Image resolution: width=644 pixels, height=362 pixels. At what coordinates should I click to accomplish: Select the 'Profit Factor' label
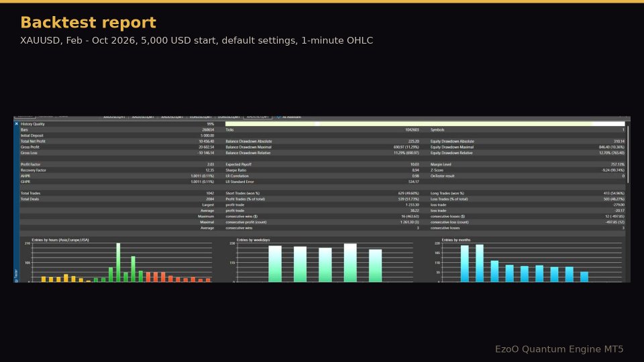click(x=30, y=164)
